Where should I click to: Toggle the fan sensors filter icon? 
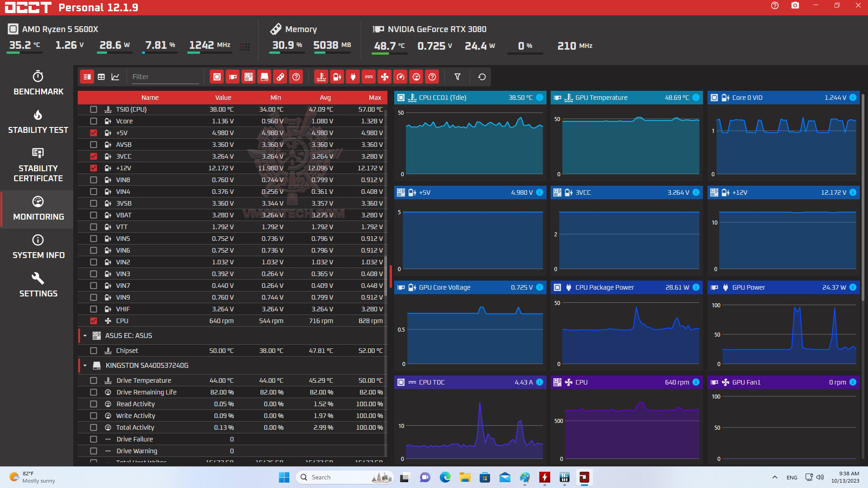(385, 77)
